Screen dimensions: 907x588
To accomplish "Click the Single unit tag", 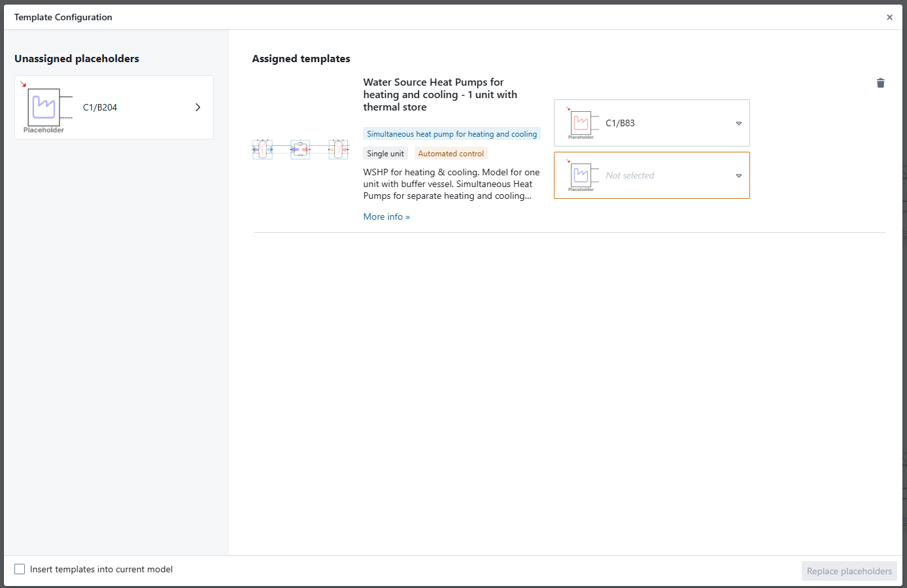I will click(385, 154).
